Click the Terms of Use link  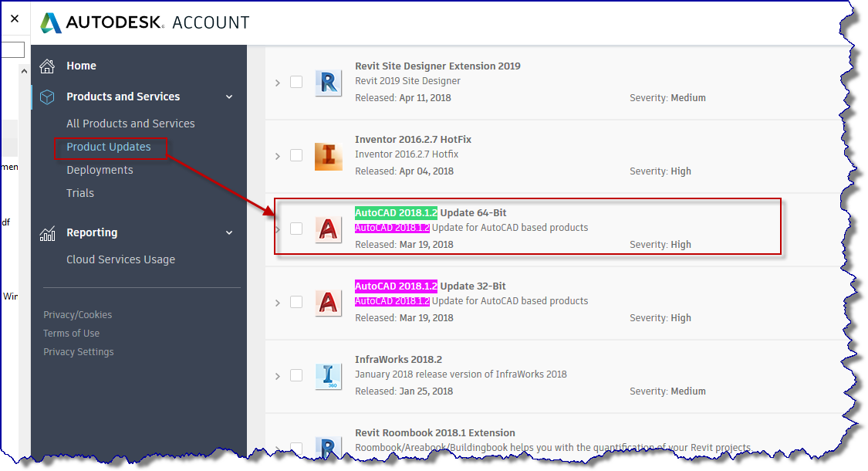(x=71, y=333)
